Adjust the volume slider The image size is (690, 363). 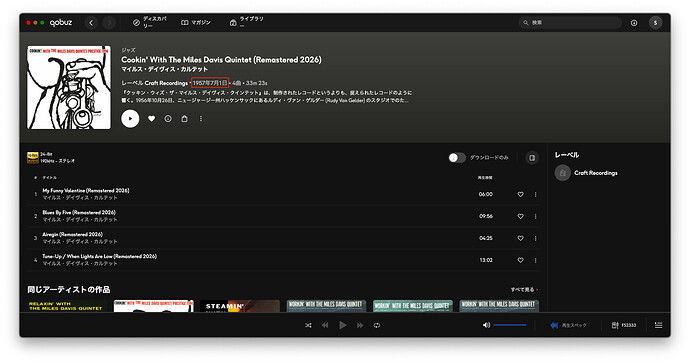pos(510,325)
